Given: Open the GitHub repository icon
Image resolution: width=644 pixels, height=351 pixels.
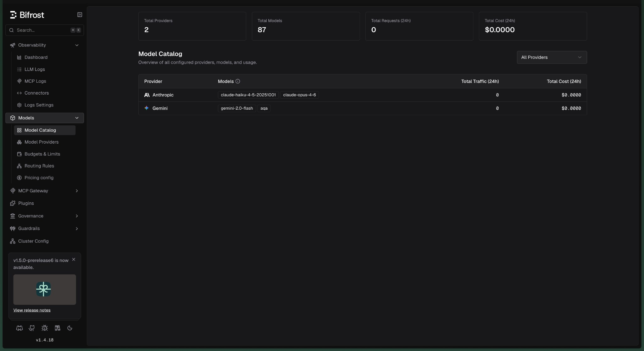Looking at the screenshot, I should 32,328.
